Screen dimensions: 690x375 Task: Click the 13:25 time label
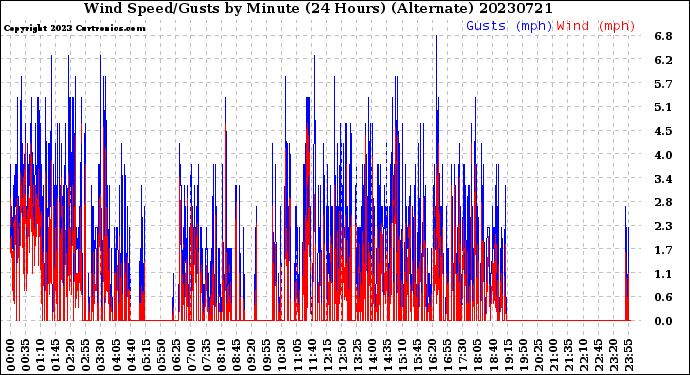[357, 355]
